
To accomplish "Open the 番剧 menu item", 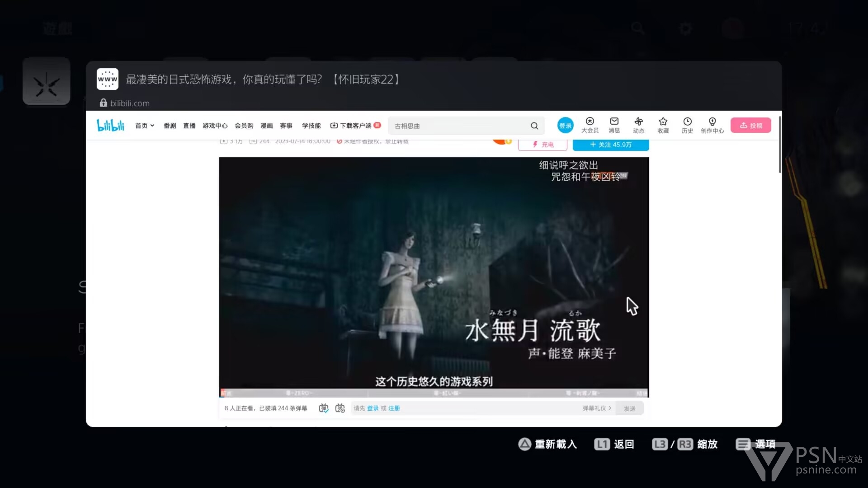I will point(170,126).
